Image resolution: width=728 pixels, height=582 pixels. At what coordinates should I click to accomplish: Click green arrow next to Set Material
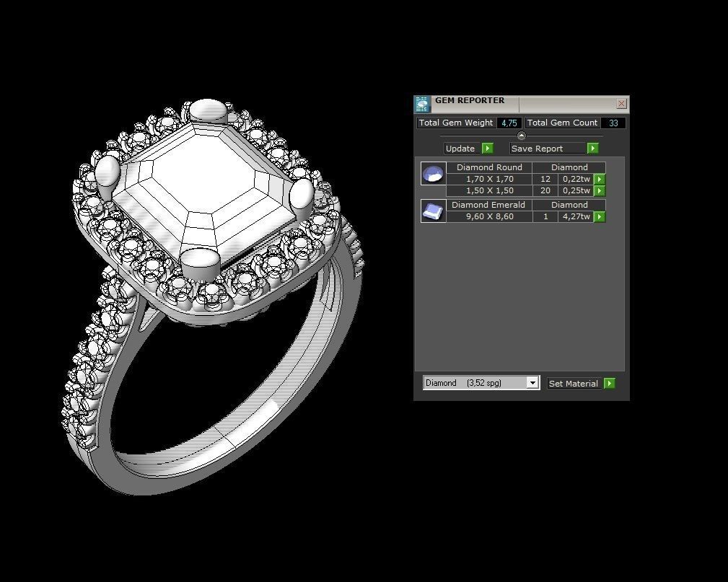pyautogui.click(x=610, y=384)
